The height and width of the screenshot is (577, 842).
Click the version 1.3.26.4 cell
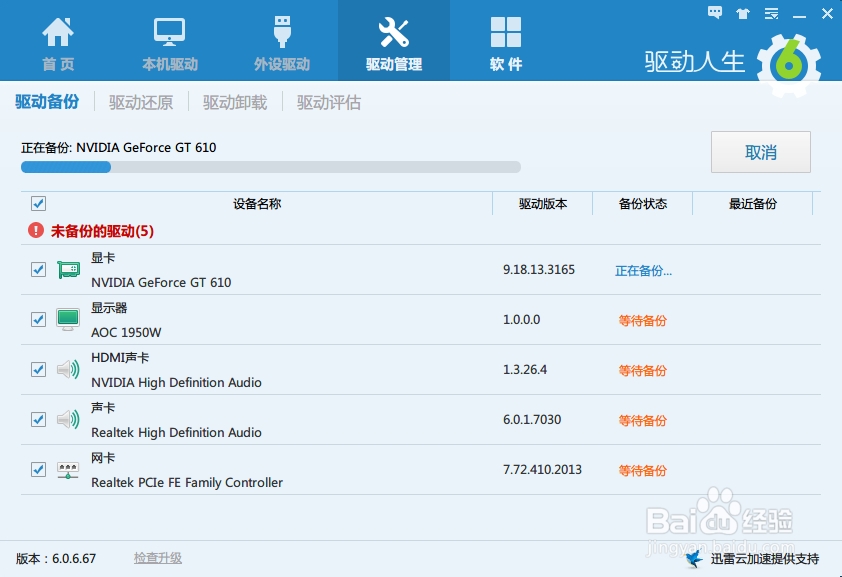click(x=525, y=369)
